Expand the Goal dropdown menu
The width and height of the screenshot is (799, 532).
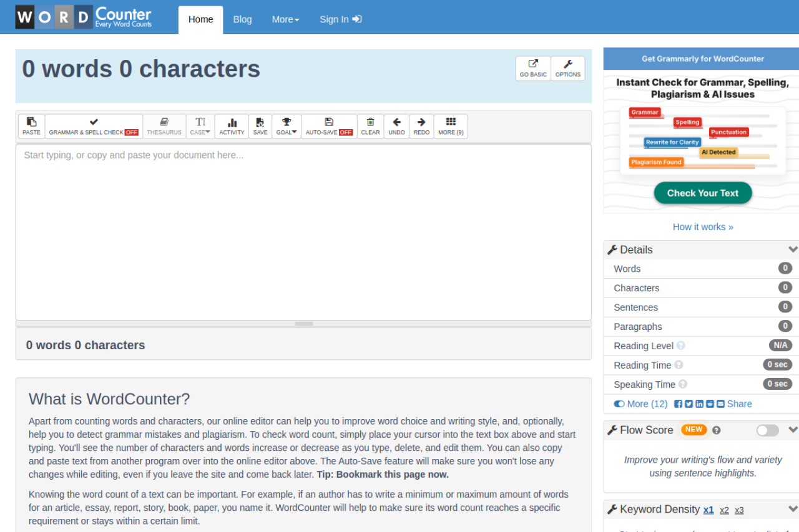pyautogui.click(x=287, y=126)
